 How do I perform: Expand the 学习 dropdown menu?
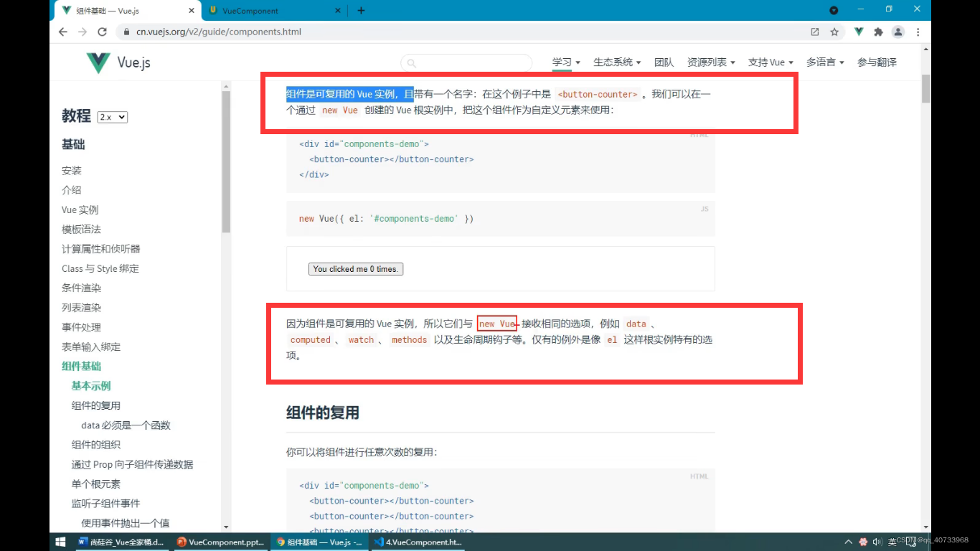[x=566, y=62]
